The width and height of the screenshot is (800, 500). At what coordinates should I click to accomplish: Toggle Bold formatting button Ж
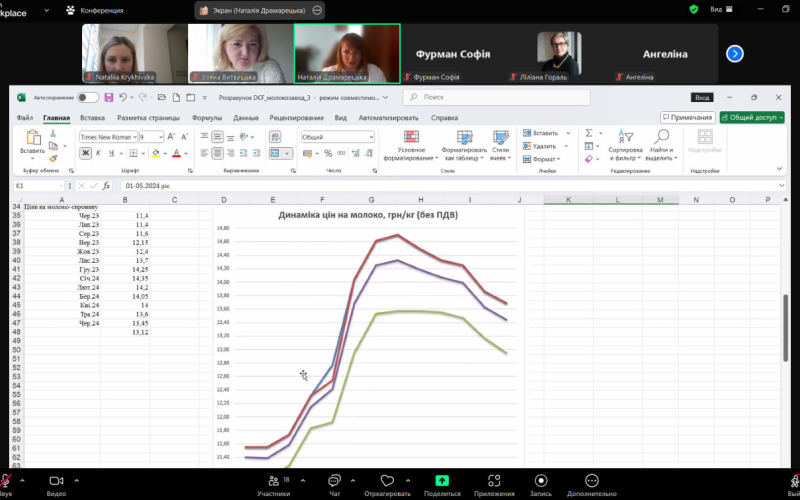tap(85, 153)
